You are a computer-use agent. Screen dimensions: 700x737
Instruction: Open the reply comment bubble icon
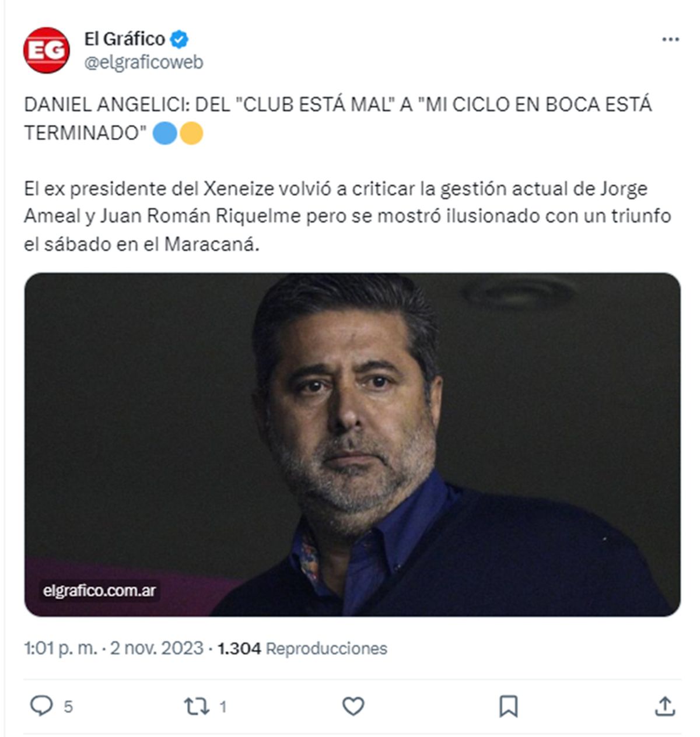pyautogui.click(x=41, y=706)
